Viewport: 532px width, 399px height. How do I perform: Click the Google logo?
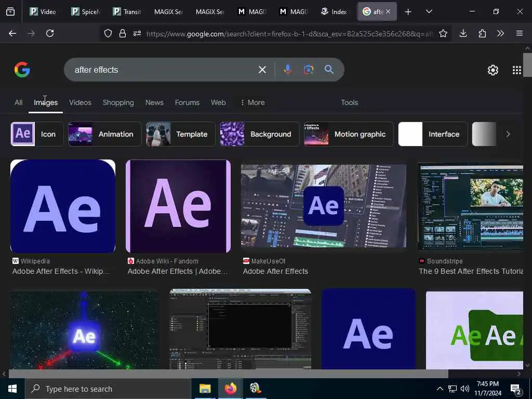pos(22,70)
